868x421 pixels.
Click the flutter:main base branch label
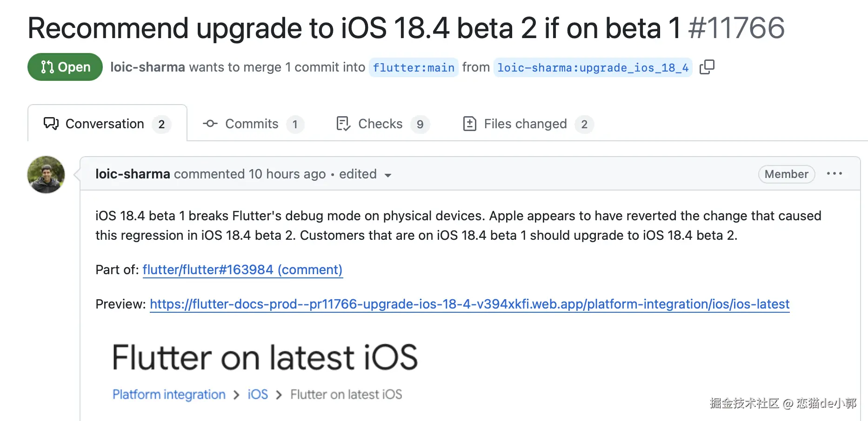tap(414, 67)
